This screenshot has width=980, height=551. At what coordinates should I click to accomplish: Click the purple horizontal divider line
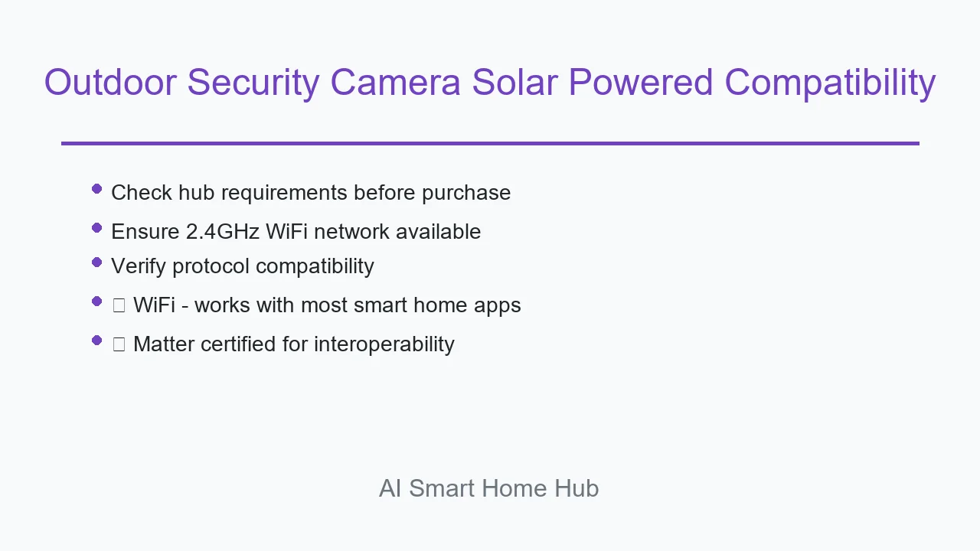pos(490,143)
